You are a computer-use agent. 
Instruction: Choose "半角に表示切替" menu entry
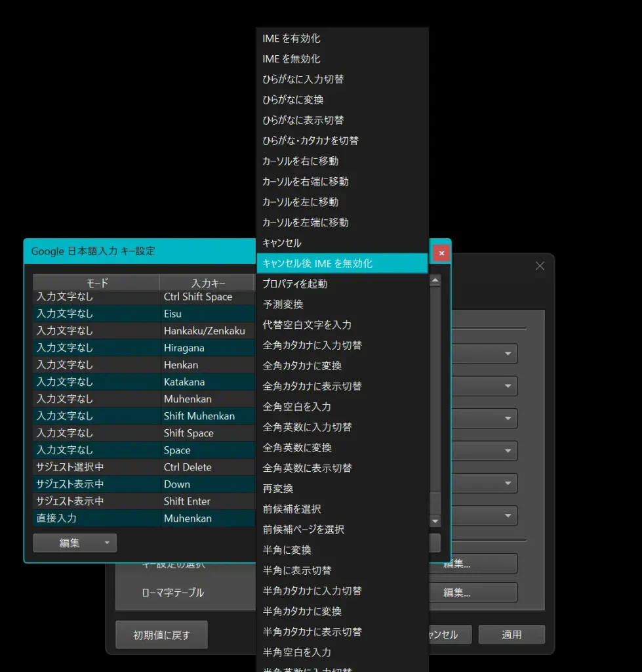pos(342,570)
